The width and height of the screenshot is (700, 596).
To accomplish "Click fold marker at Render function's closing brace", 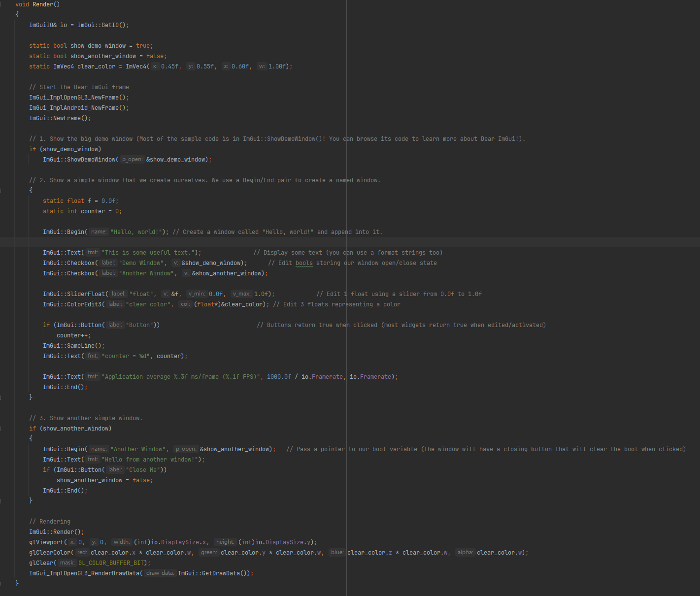I will tap(1, 584).
